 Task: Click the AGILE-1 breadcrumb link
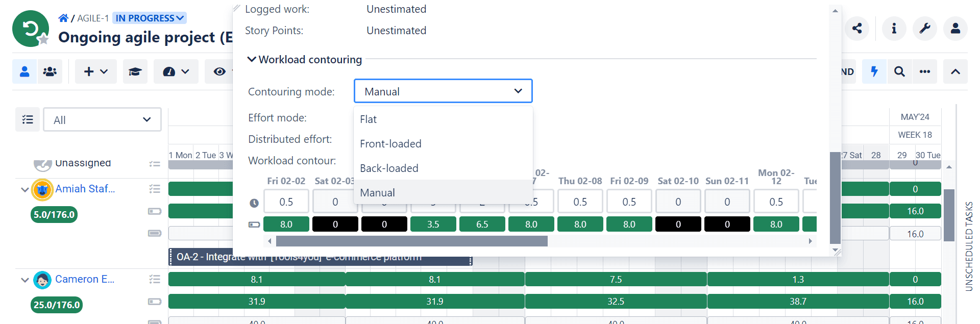coord(93,18)
